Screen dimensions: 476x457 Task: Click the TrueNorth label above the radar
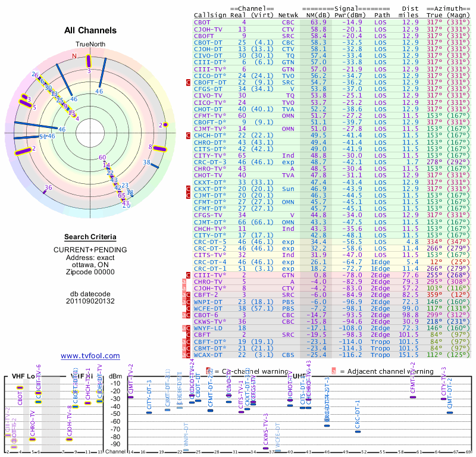pos(90,45)
